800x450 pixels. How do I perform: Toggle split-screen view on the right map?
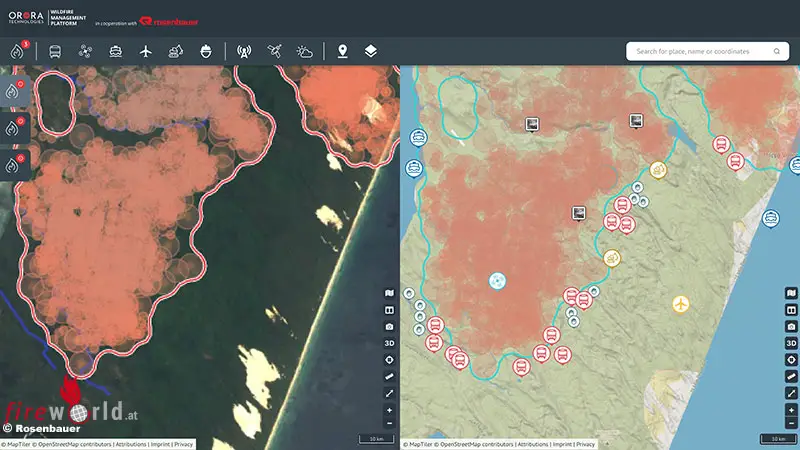click(791, 310)
